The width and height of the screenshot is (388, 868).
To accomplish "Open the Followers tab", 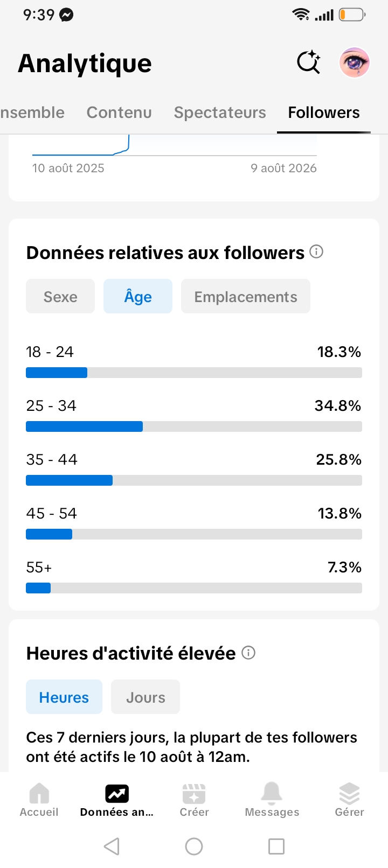I will coord(324,113).
